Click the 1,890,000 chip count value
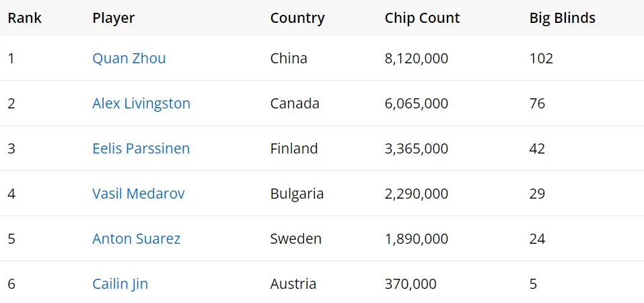 click(416, 239)
